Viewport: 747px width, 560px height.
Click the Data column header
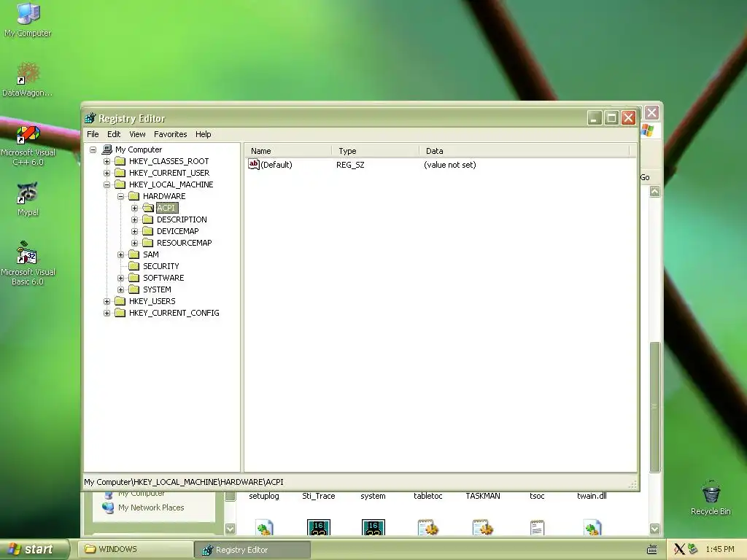pyautogui.click(x=524, y=151)
